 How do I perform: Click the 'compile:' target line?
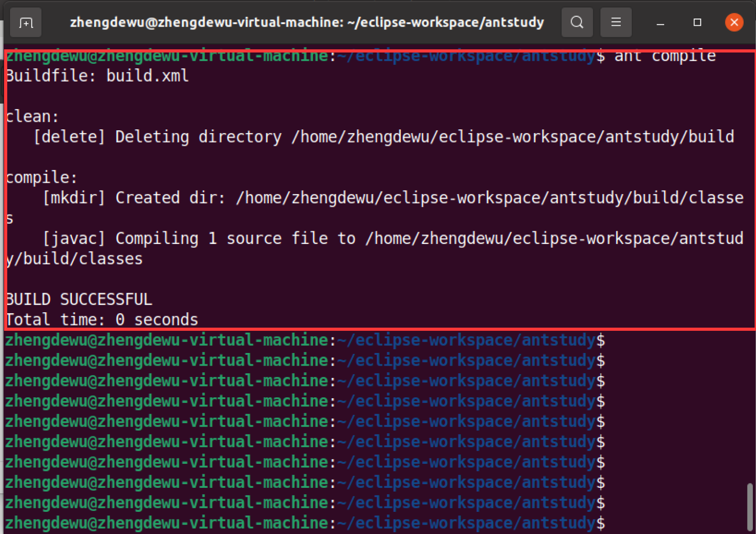click(42, 177)
